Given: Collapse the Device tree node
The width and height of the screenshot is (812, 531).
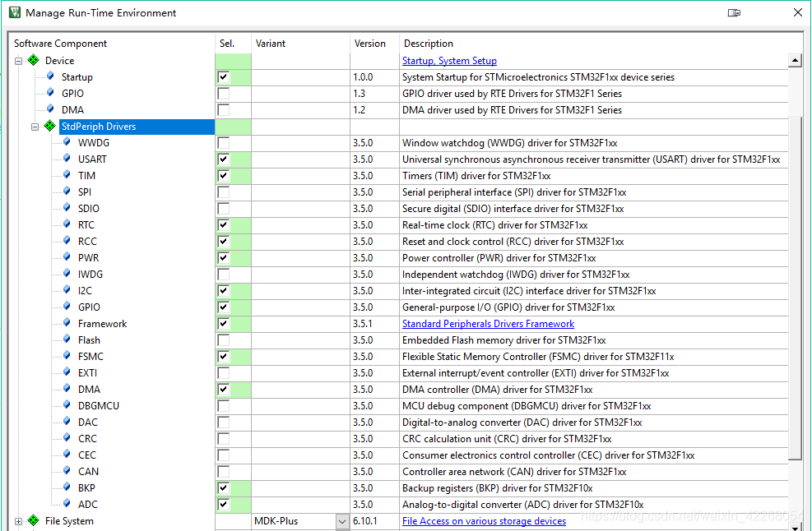Looking at the screenshot, I should 19,61.
